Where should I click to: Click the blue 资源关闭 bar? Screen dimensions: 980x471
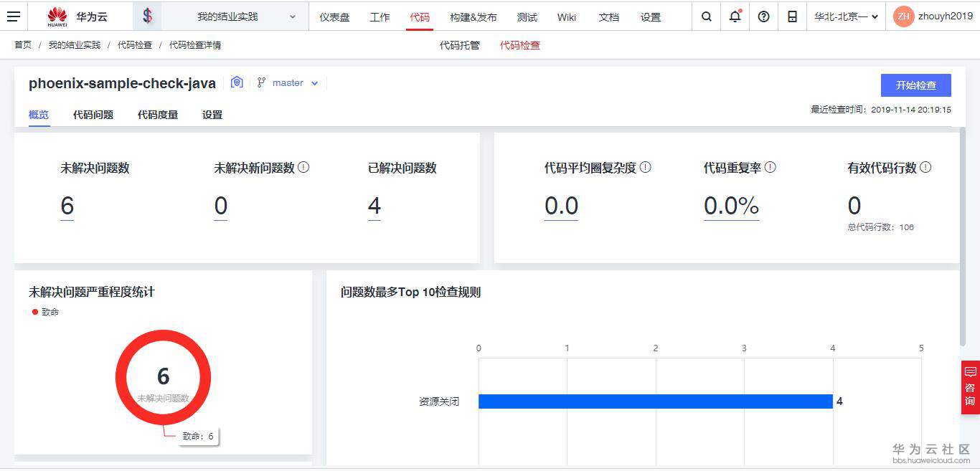[656, 401]
